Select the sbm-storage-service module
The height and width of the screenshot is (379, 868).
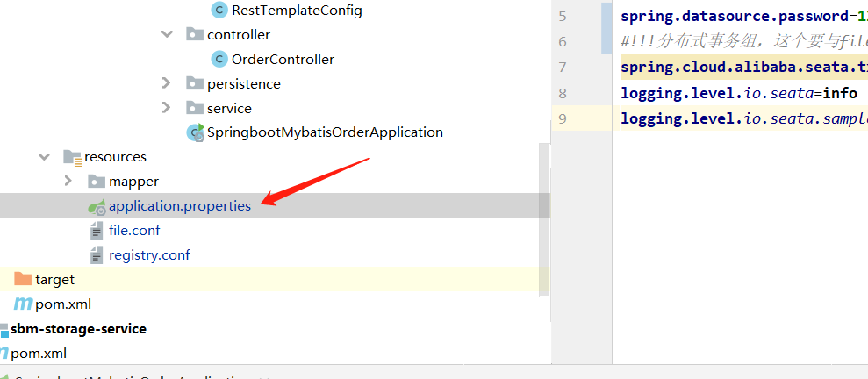pyautogui.click(x=78, y=329)
